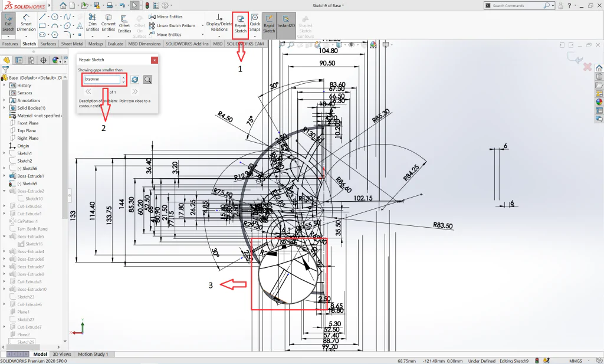
Task: Select the Smart Dimension tool
Action: 26,24
